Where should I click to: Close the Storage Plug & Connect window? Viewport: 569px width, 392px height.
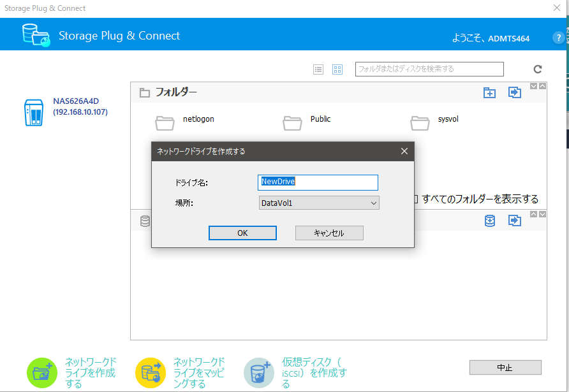tap(557, 8)
